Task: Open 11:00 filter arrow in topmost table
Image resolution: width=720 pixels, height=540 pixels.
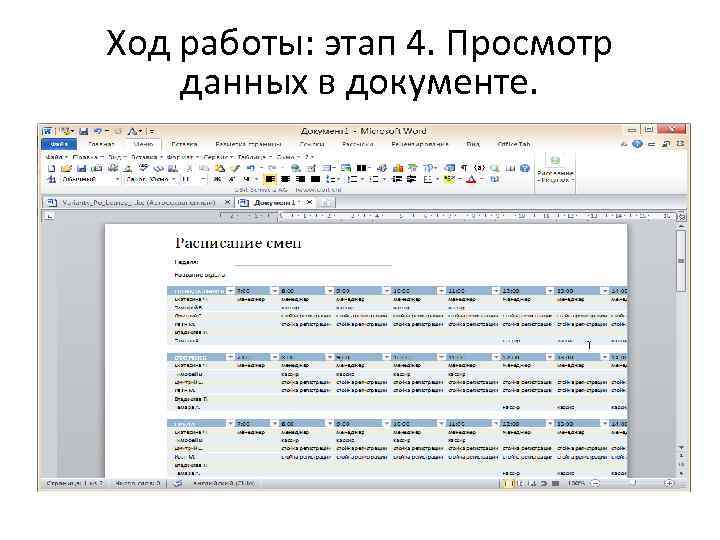Action: point(495,291)
